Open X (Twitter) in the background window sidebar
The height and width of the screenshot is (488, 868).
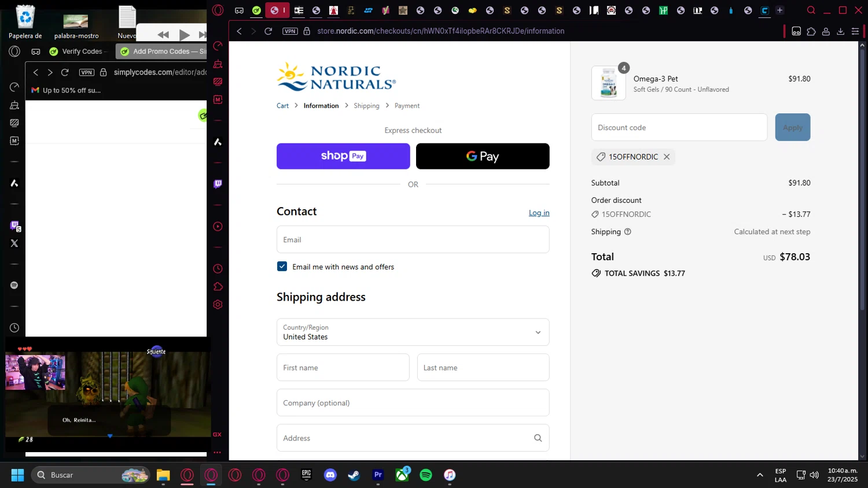(14, 243)
